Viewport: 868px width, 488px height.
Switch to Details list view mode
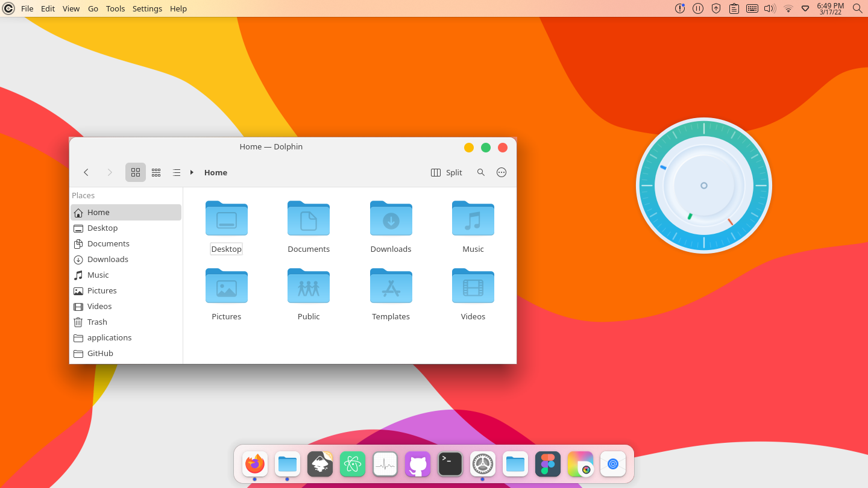click(x=177, y=172)
